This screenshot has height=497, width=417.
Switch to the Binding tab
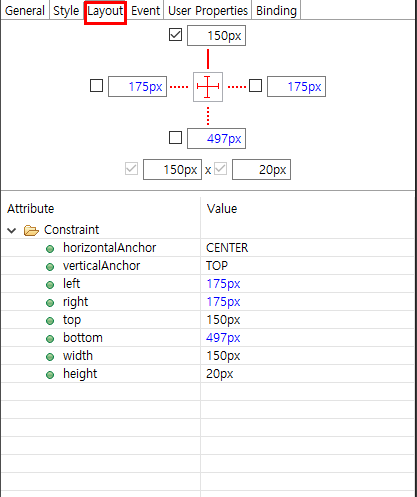[276, 10]
